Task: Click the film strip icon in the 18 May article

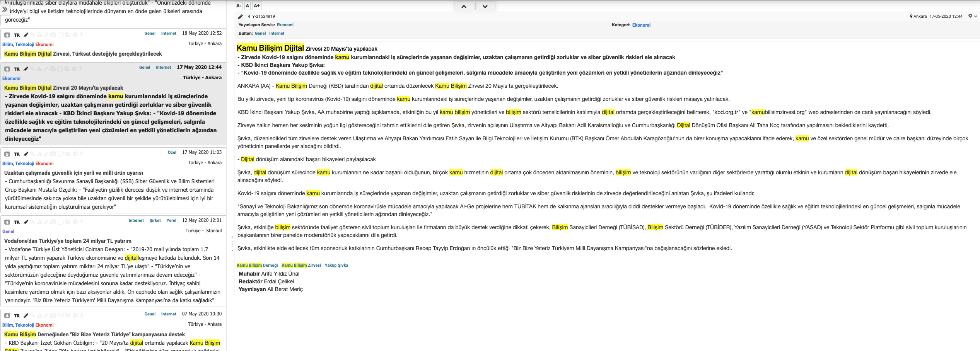Action: [60, 35]
